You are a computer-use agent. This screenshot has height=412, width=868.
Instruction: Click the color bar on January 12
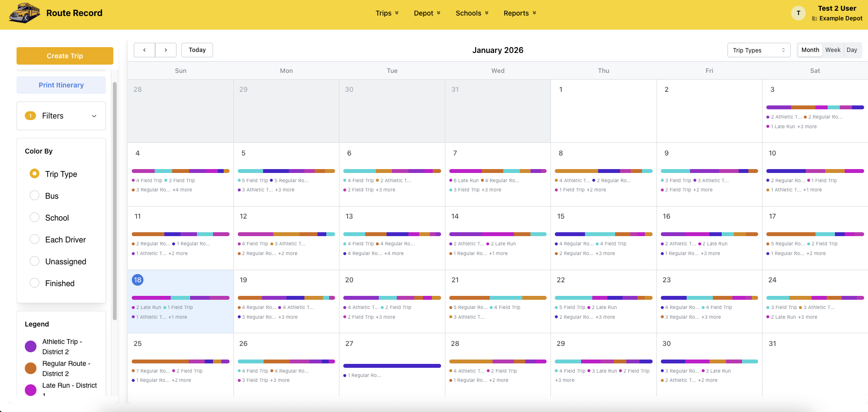(286, 234)
